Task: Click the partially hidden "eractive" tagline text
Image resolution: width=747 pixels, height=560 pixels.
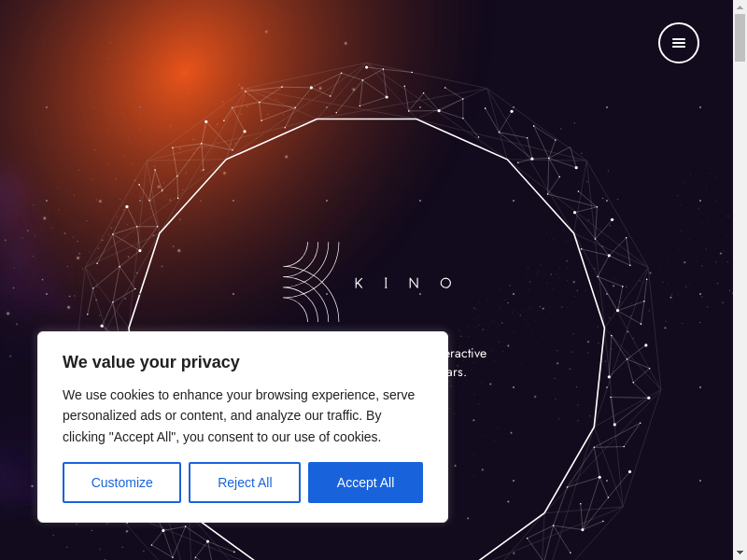Action: click(x=468, y=354)
